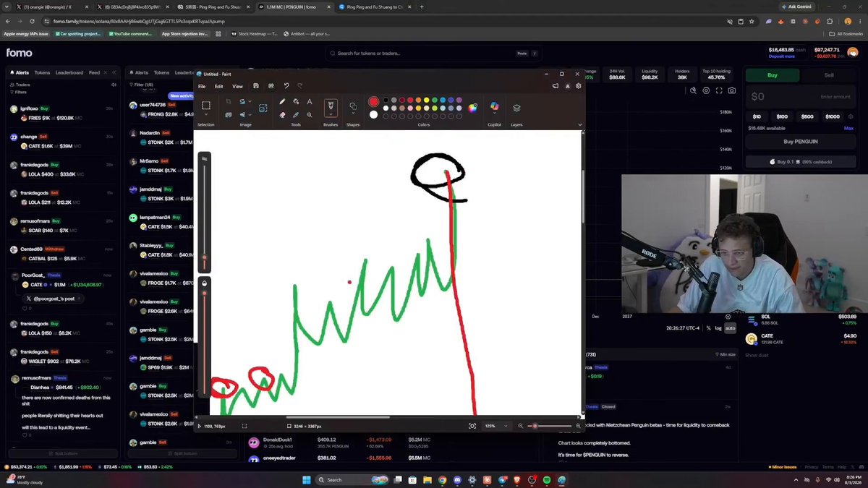The width and height of the screenshot is (868, 488).
Task: Switch the trade panel to Sell
Action: pyautogui.click(x=829, y=75)
